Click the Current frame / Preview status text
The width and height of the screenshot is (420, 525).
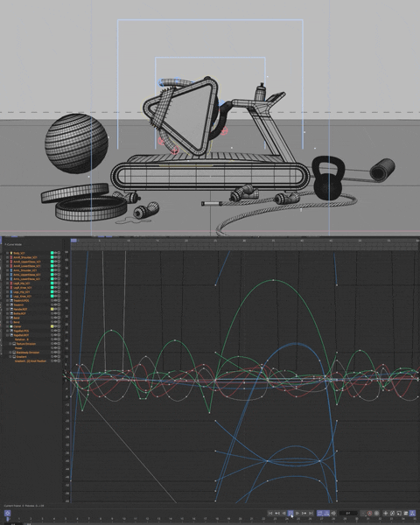24,506
